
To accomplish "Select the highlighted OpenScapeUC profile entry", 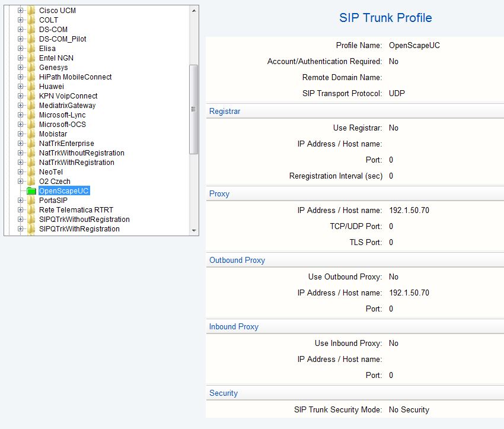I will tap(64, 190).
